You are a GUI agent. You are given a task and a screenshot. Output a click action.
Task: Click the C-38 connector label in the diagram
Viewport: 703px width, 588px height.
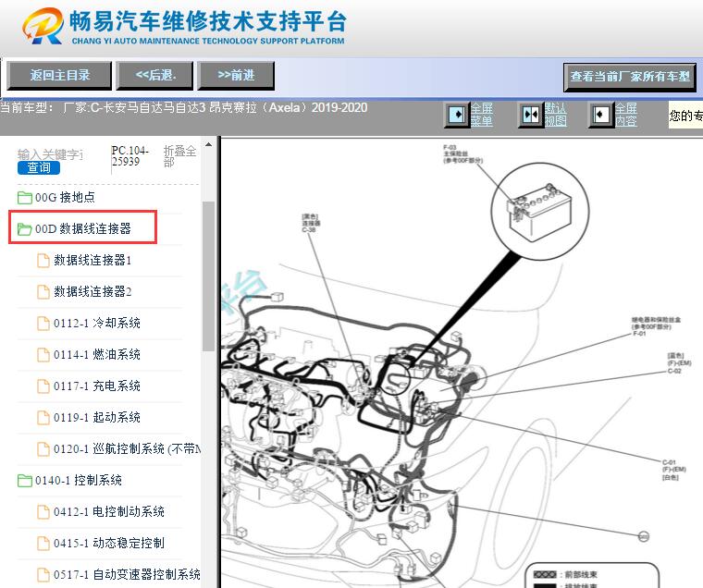pos(311,223)
